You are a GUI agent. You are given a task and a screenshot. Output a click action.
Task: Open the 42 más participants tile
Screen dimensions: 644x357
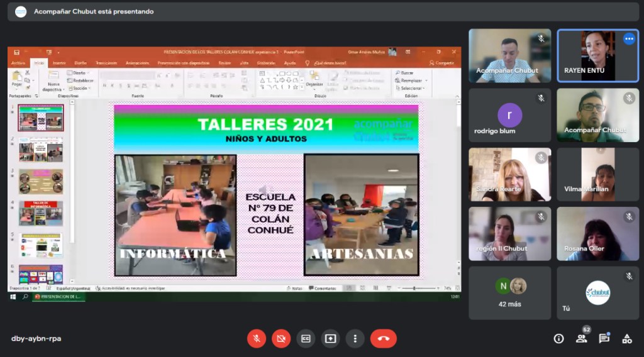tap(509, 293)
